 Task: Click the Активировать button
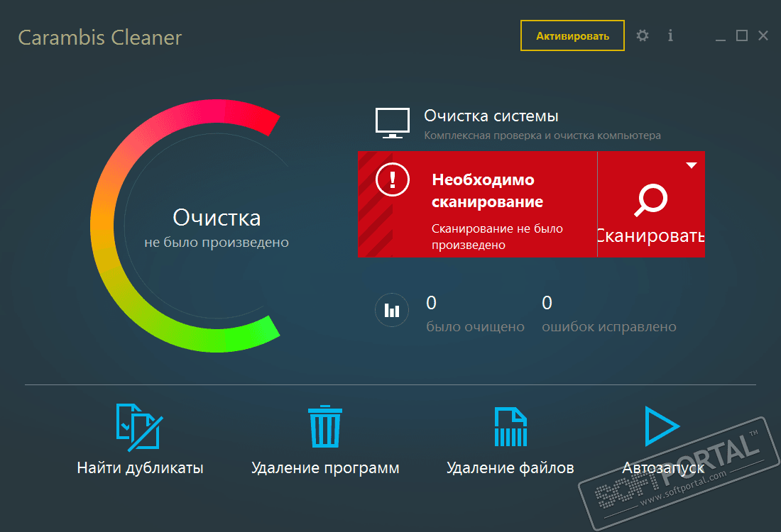(x=572, y=36)
